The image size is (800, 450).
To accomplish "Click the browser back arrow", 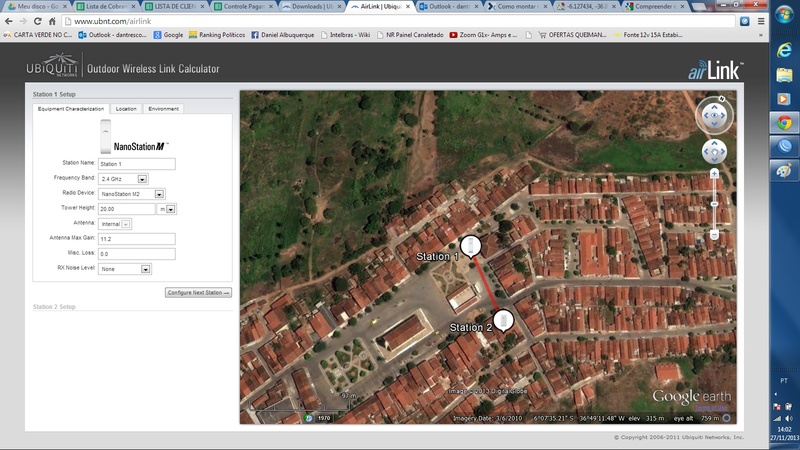I will (x=9, y=21).
